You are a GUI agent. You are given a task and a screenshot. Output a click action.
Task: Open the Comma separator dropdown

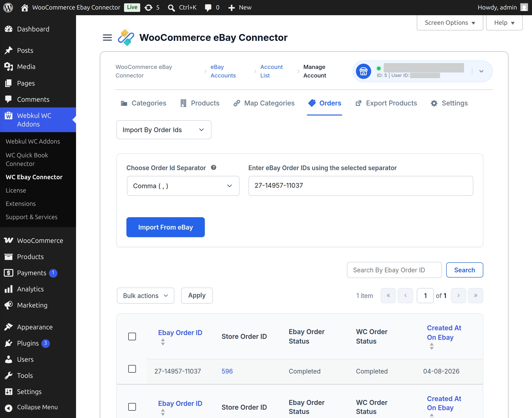click(x=183, y=186)
